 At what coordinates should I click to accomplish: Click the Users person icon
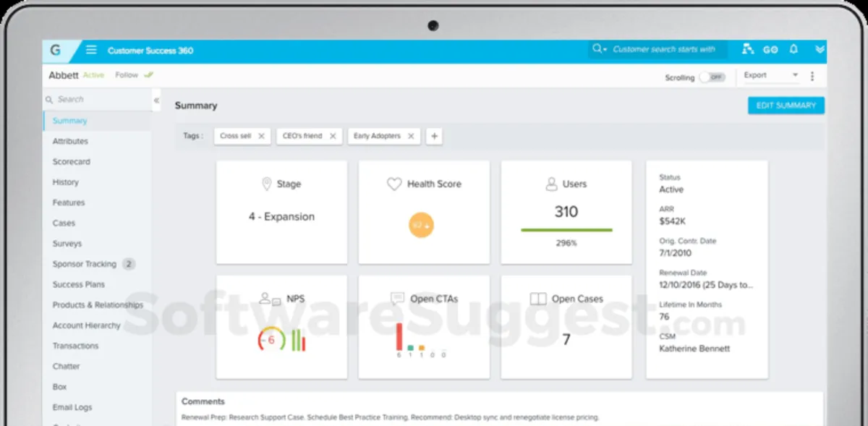click(x=551, y=184)
